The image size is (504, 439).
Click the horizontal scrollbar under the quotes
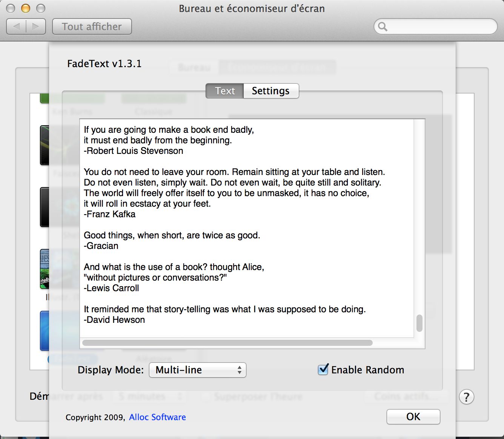coord(227,343)
